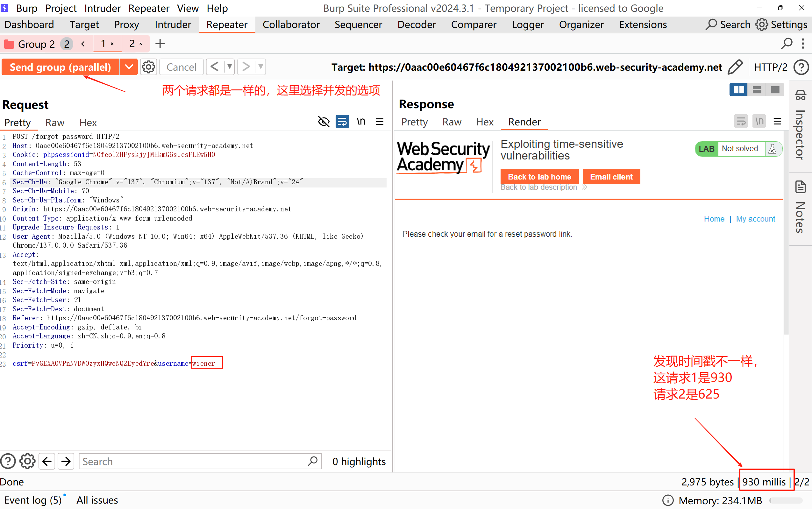Click the edit target pencil icon
The image size is (812, 509).
click(x=735, y=67)
